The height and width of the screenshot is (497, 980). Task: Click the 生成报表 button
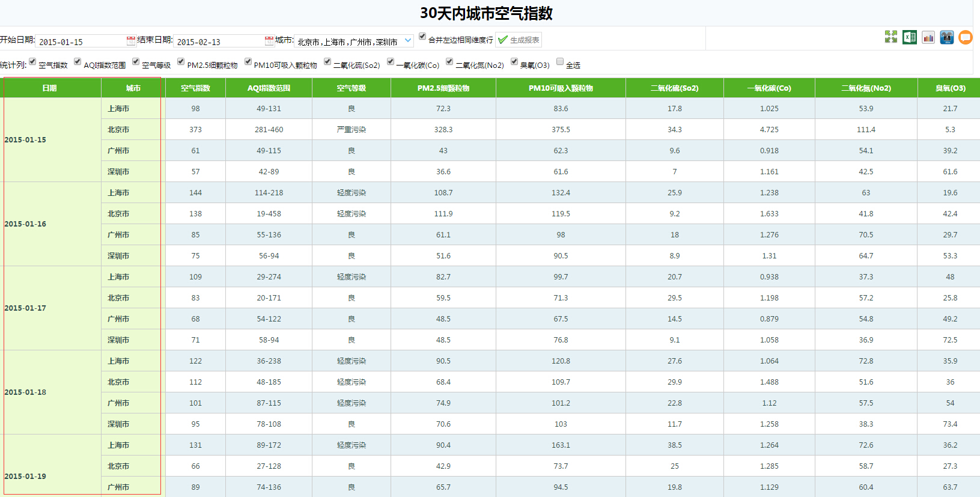click(519, 40)
